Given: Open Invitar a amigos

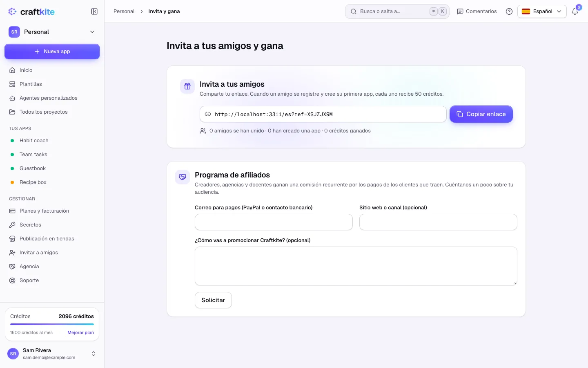Looking at the screenshot, I should (52, 253).
